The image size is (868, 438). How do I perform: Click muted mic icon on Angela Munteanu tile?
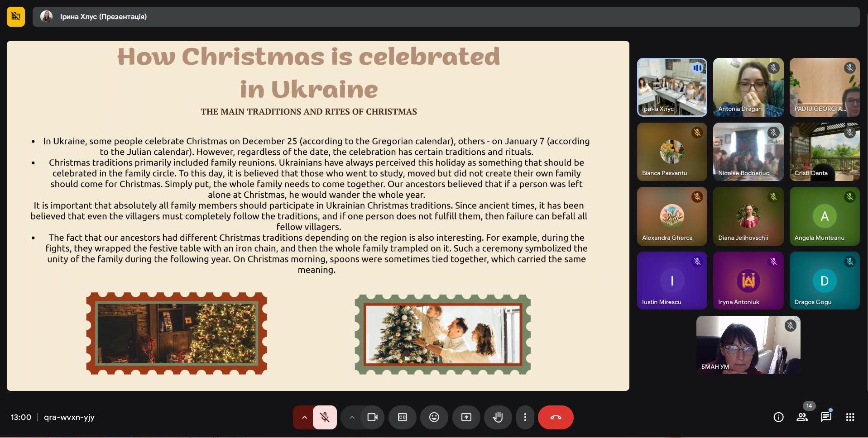[850, 197]
